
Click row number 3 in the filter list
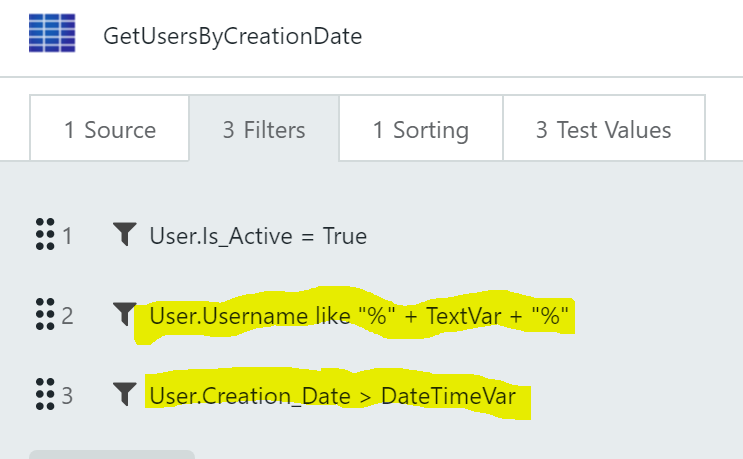point(67,397)
